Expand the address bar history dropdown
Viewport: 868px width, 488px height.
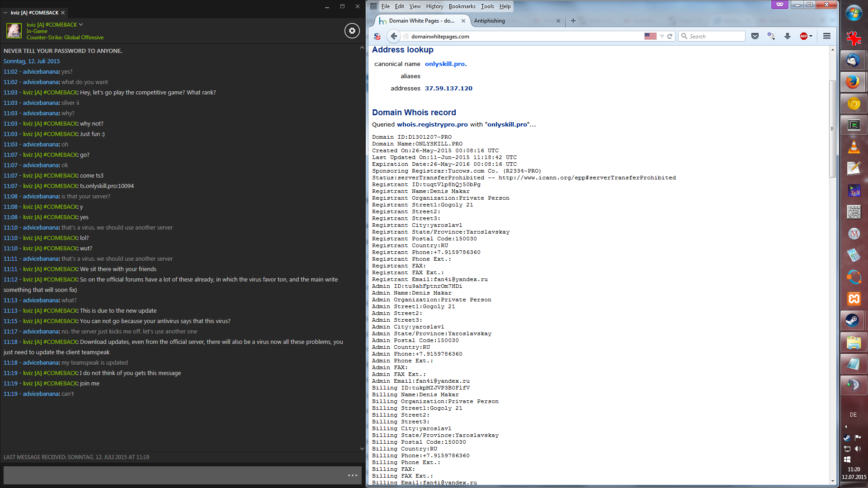[x=662, y=36]
